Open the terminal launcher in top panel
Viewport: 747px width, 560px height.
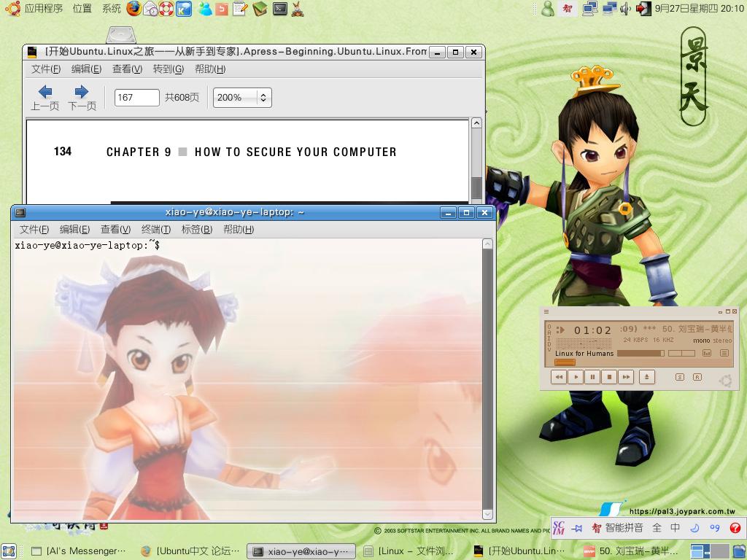coord(279,9)
